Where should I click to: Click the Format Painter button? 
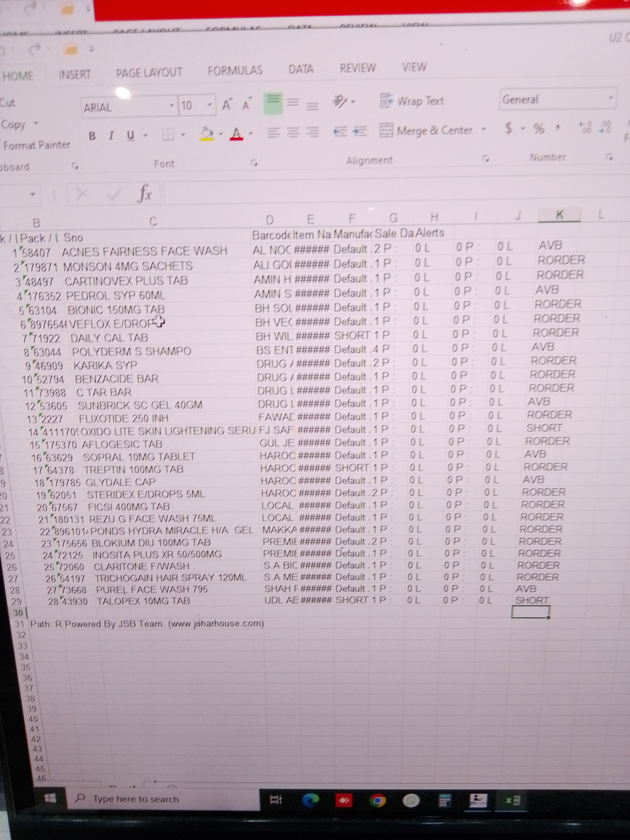[x=37, y=145]
